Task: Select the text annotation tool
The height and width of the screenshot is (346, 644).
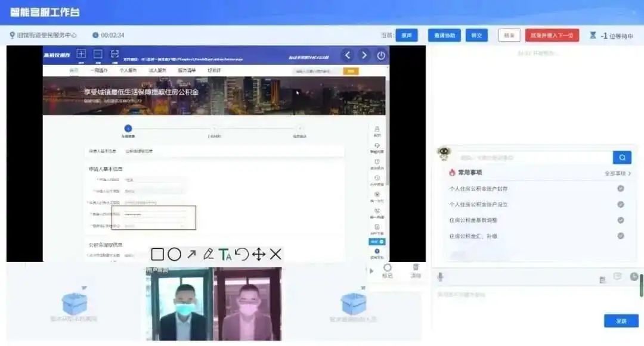Action: [225, 254]
